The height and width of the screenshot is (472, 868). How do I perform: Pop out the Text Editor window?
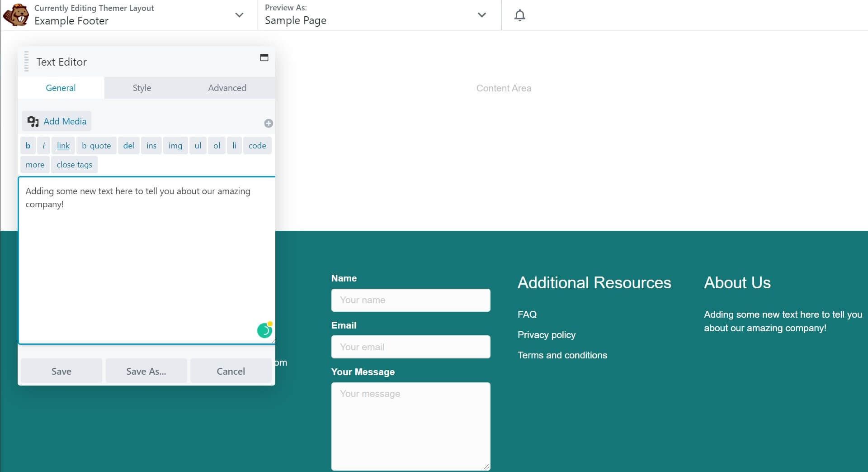264,57
